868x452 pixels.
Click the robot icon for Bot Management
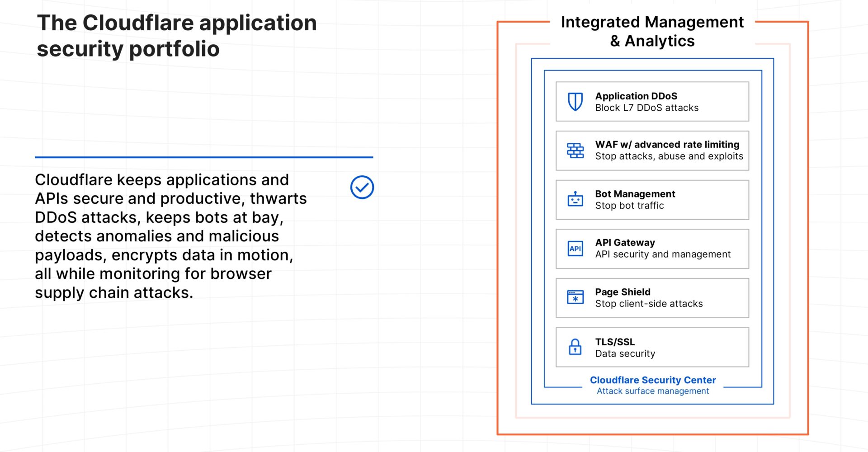tap(575, 199)
